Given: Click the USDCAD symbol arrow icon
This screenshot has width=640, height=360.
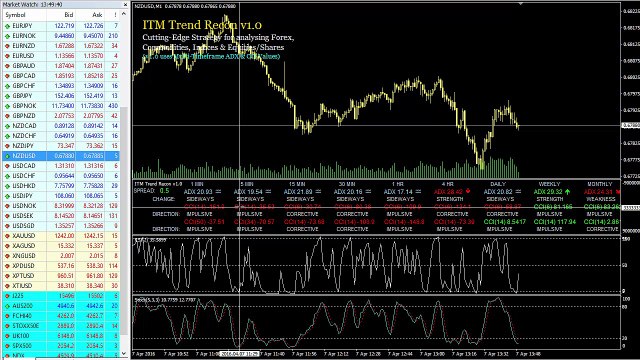Looking at the screenshot, I should 7,166.
